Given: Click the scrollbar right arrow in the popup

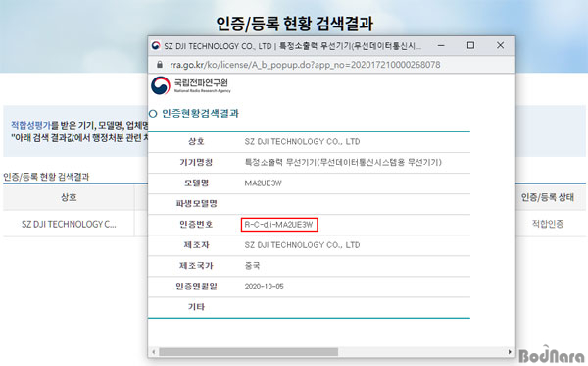Looking at the screenshot, I should 510,352.
